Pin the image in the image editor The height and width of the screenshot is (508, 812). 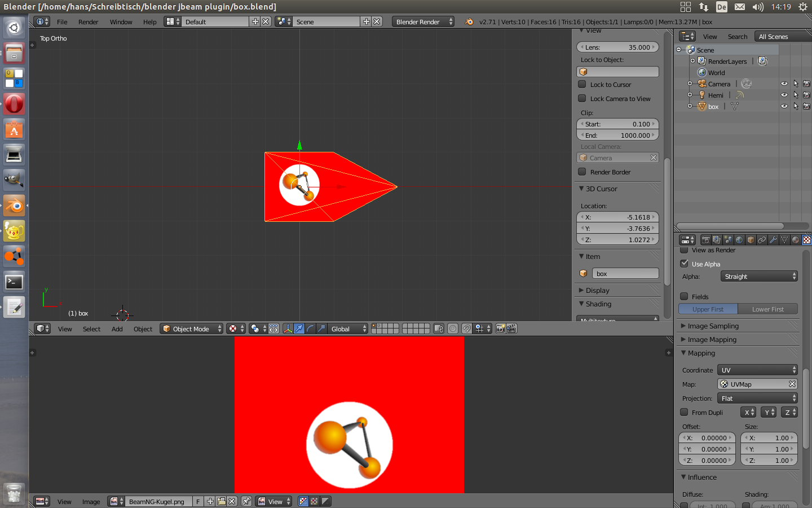(x=246, y=501)
